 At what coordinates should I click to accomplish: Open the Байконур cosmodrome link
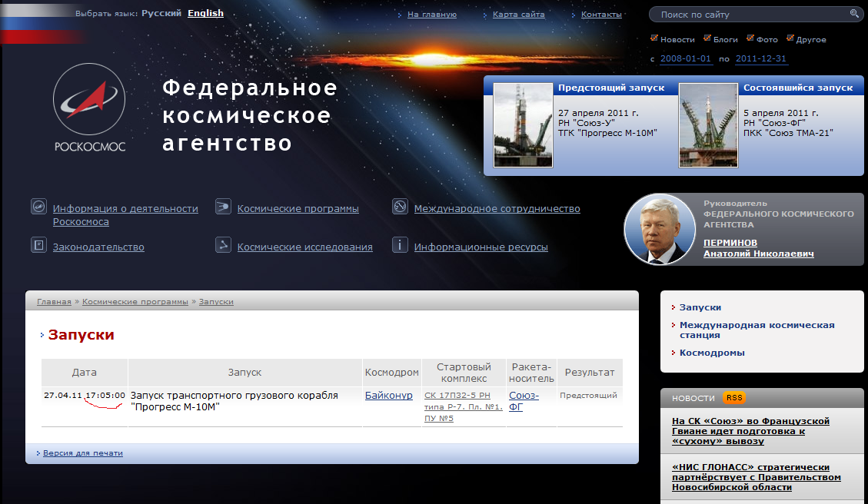point(388,395)
